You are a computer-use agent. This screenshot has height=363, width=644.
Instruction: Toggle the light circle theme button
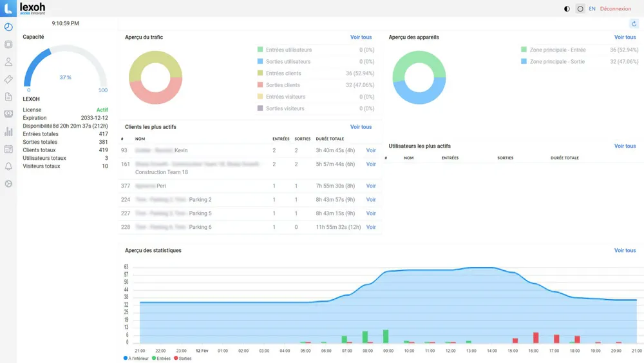coord(580,9)
